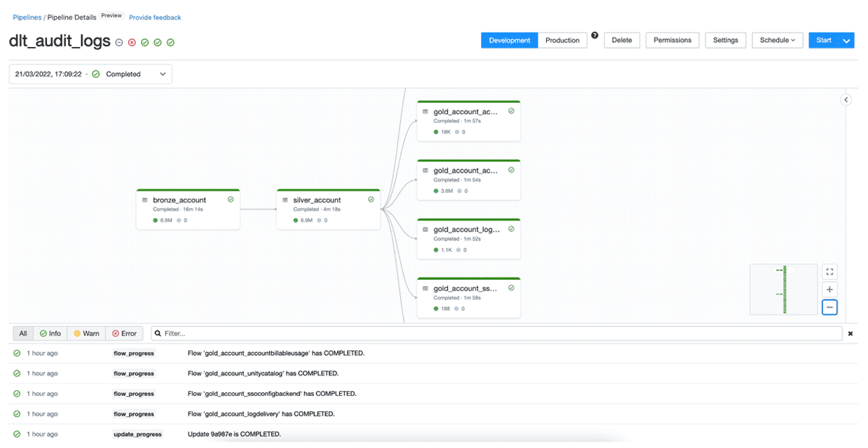Screen dimensions: 868x448
Task: Switch pipeline mode to Development
Action: pos(509,40)
